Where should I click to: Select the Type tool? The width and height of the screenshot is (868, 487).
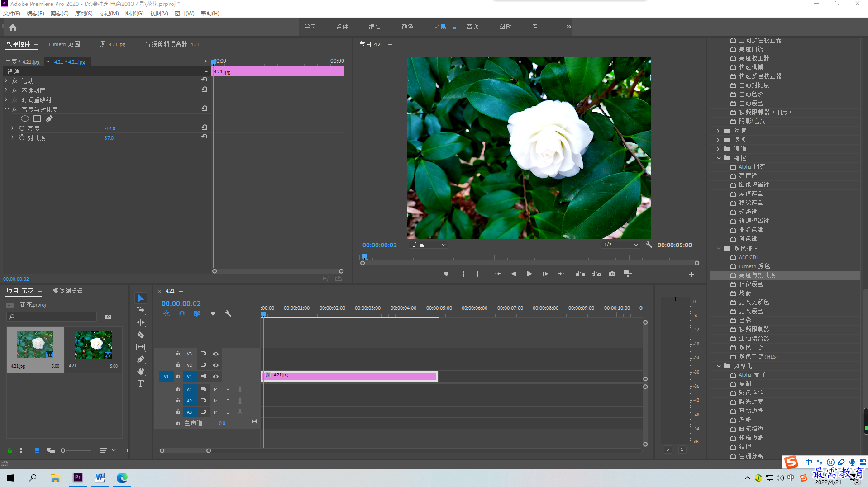click(x=141, y=383)
